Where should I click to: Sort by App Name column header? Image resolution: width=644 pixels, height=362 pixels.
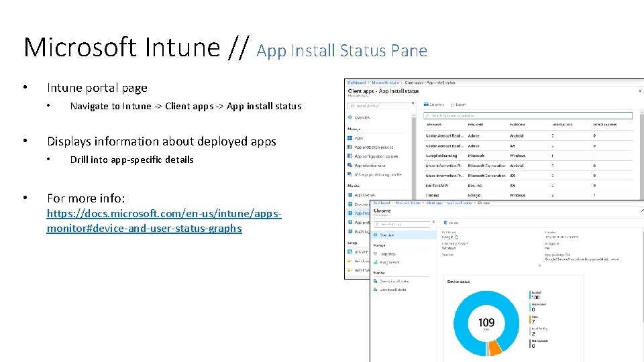[434, 125]
